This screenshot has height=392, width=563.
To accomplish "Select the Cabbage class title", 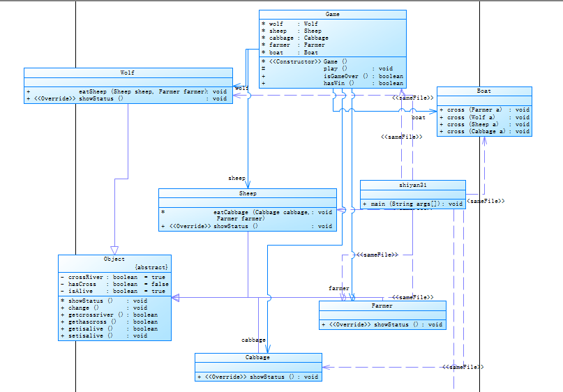I will tap(257, 358).
